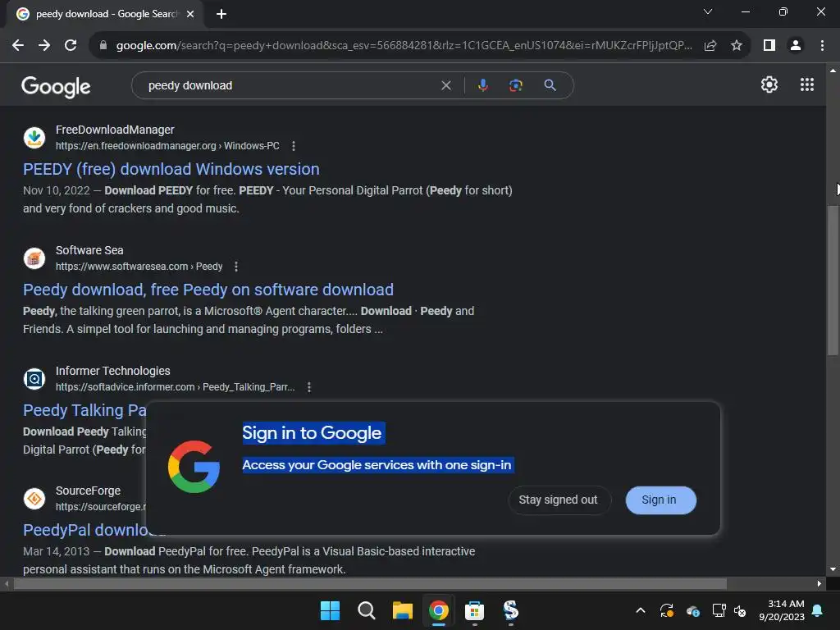
Task: Select the peedy download Google Search tab
Action: [105, 14]
